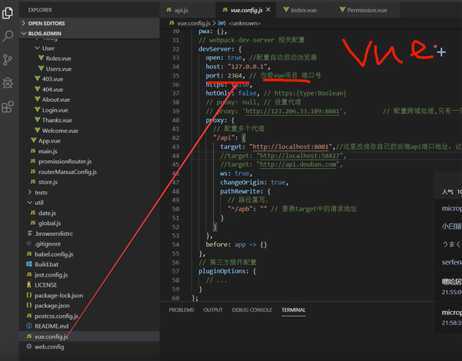Open App.vue in the explorer
462x361 pixels.
tap(49, 141)
